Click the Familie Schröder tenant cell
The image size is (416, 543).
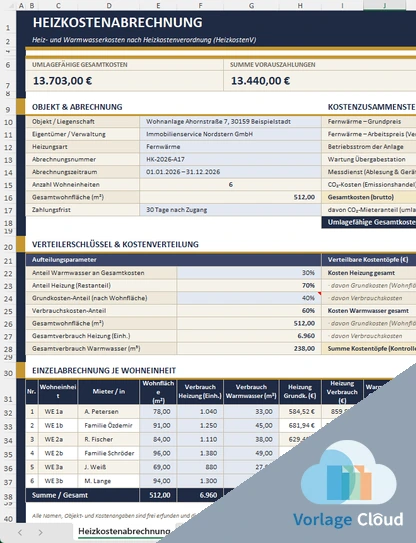tap(109, 453)
